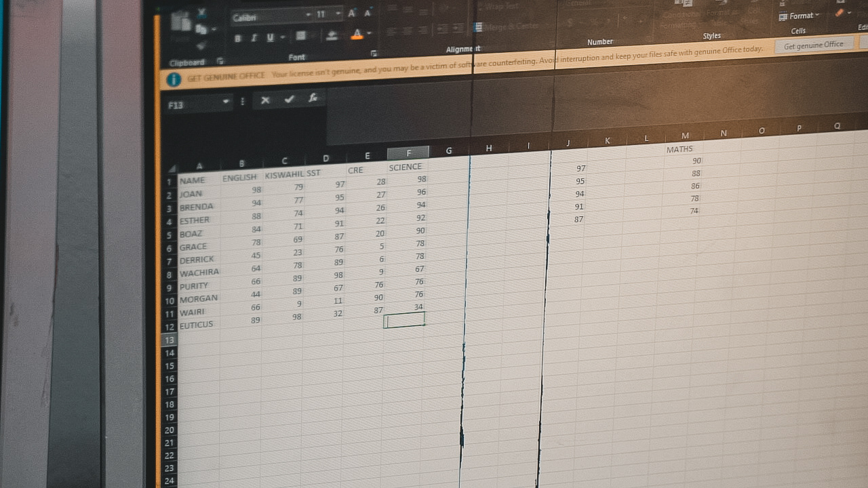
Task: Click the cell containing MORGAN
Action: [198, 298]
